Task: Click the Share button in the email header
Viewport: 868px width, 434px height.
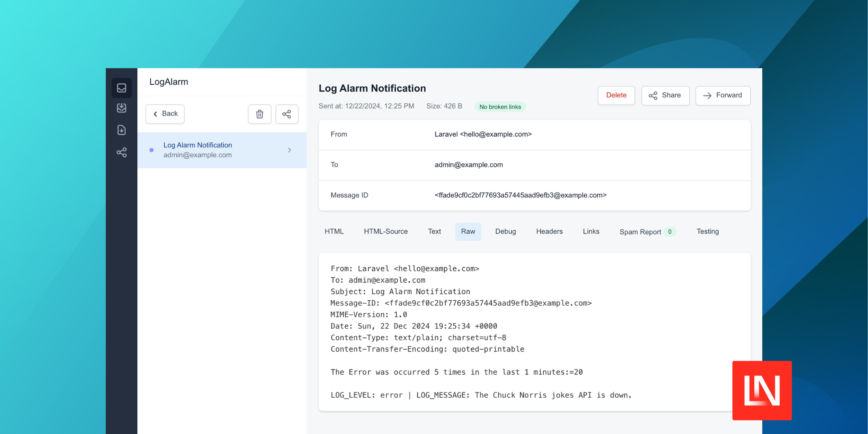Action: click(x=665, y=95)
